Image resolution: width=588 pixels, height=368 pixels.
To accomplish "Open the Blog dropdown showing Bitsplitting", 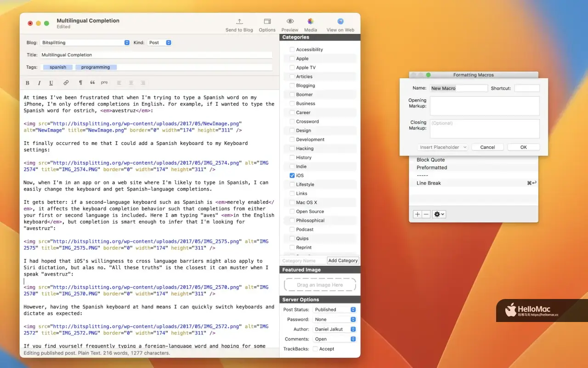I will pyautogui.click(x=85, y=42).
